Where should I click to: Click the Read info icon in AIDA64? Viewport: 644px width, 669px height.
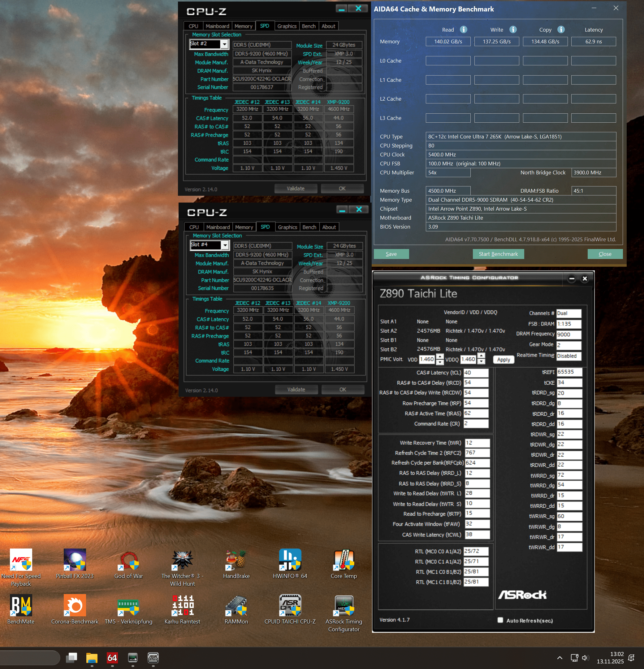pyautogui.click(x=463, y=30)
